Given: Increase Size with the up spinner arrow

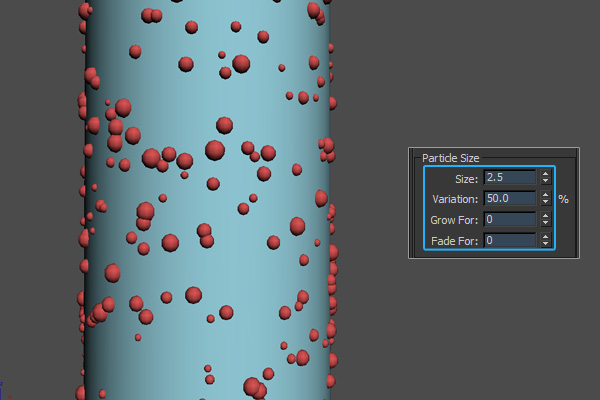Looking at the screenshot, I should coord(545,174).
